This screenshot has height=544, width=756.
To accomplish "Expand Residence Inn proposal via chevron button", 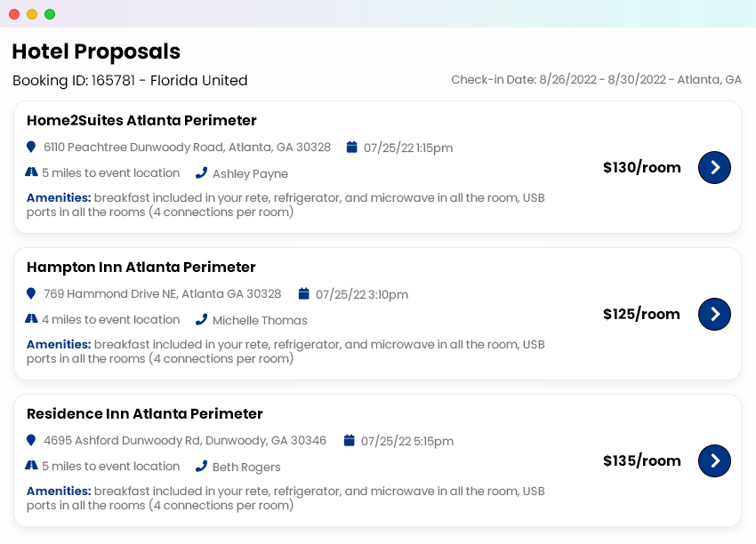I will 714,460.
